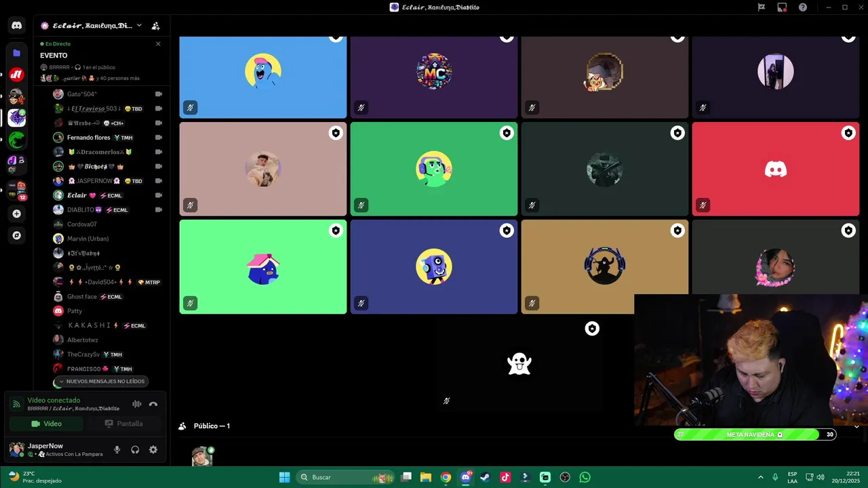Screen dimensions: 868x488
Task: Open Windows Start menu
Action: pos(285,477)
